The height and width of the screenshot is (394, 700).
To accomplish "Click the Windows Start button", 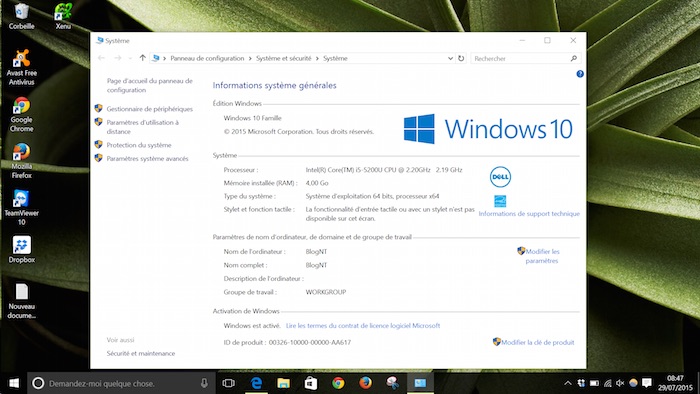I will click(14, 383).
